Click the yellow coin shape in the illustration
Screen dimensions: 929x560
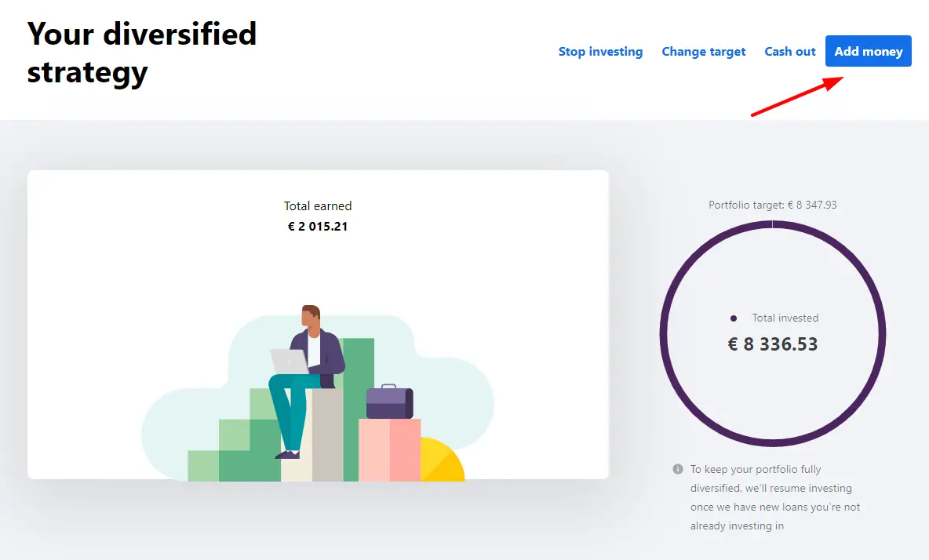point(443,460)
